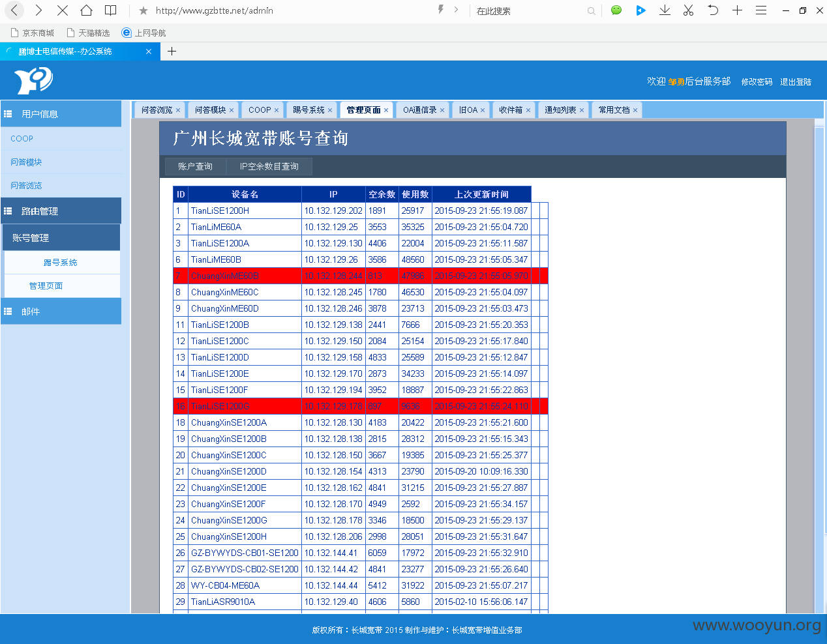Close the OA通信录 tab

(x=442, y=110)
